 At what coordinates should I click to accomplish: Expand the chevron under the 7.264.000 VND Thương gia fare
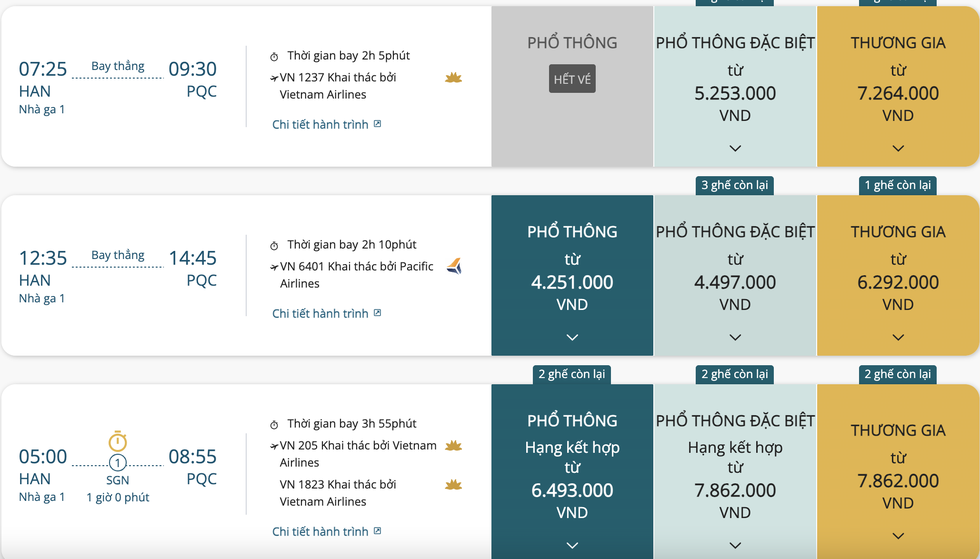coord(898,148)
